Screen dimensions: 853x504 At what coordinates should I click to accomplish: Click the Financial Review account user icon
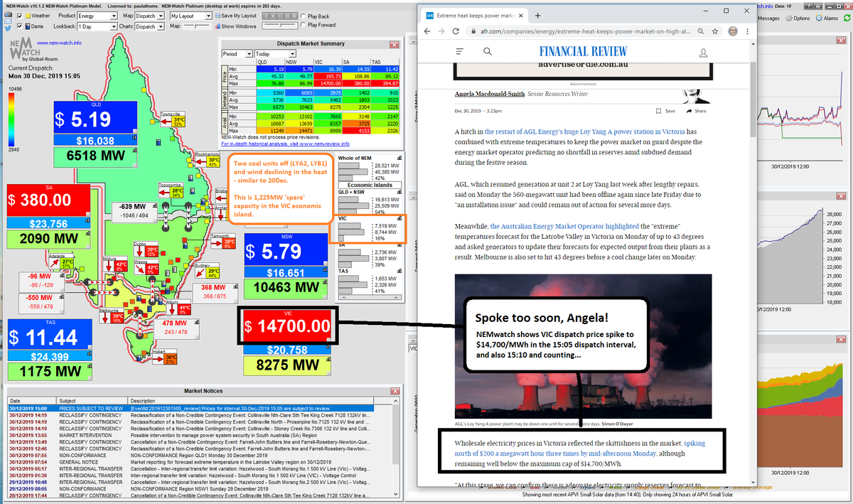[703, 53]
